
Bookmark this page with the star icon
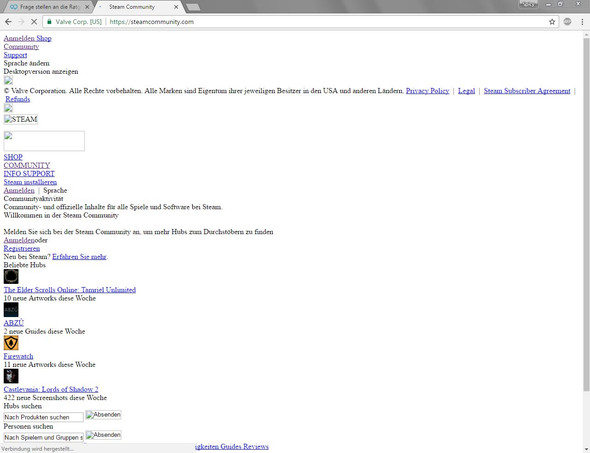pos(552,22)
